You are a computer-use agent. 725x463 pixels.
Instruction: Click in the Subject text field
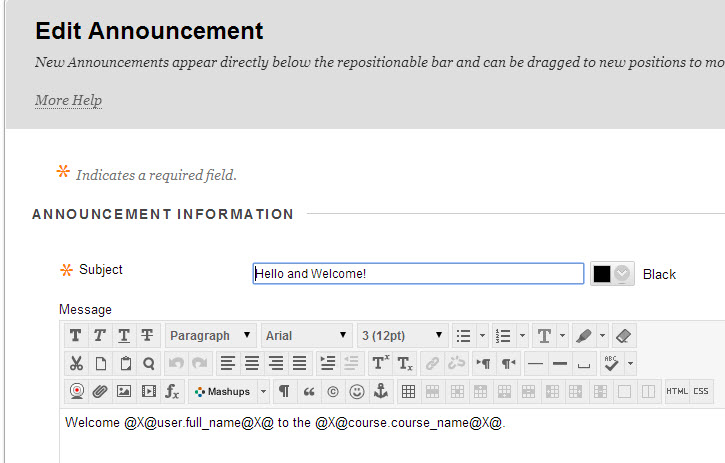[x=418, y=274]
